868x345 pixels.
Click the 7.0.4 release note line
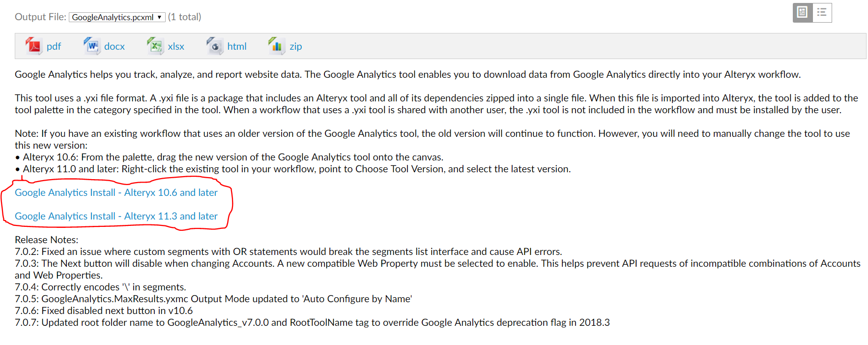click(100, 287)
